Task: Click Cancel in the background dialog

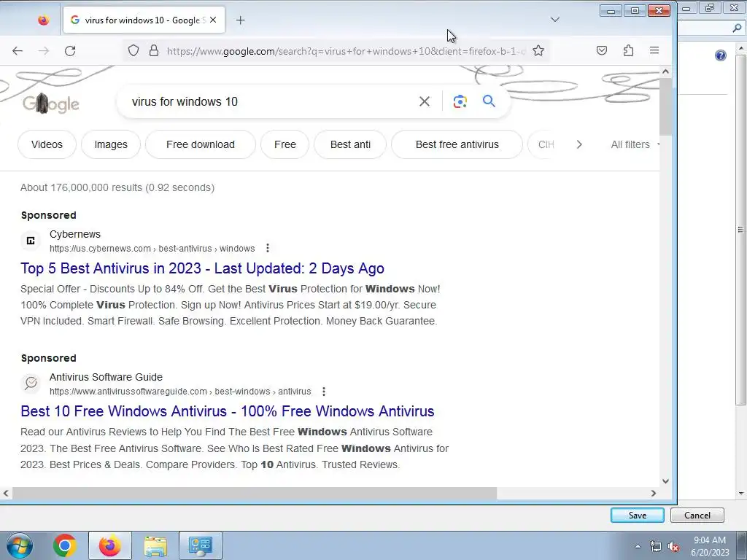Action: (697, 516)
